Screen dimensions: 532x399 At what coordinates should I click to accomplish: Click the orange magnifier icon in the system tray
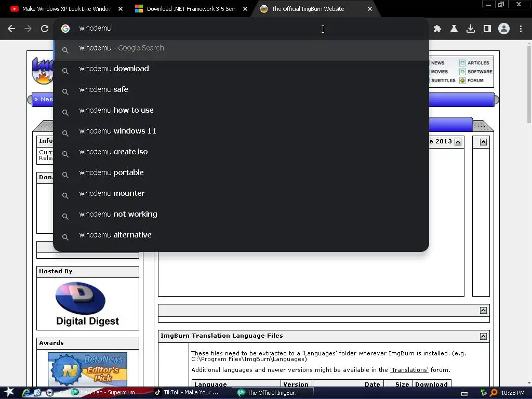494,393
